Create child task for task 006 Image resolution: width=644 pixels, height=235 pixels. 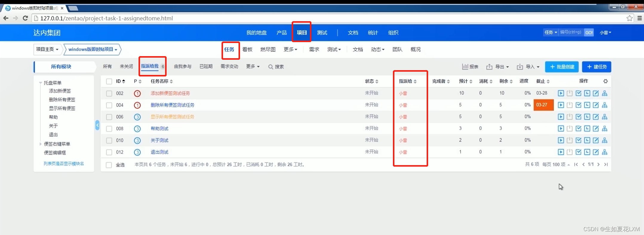point(605,117)
